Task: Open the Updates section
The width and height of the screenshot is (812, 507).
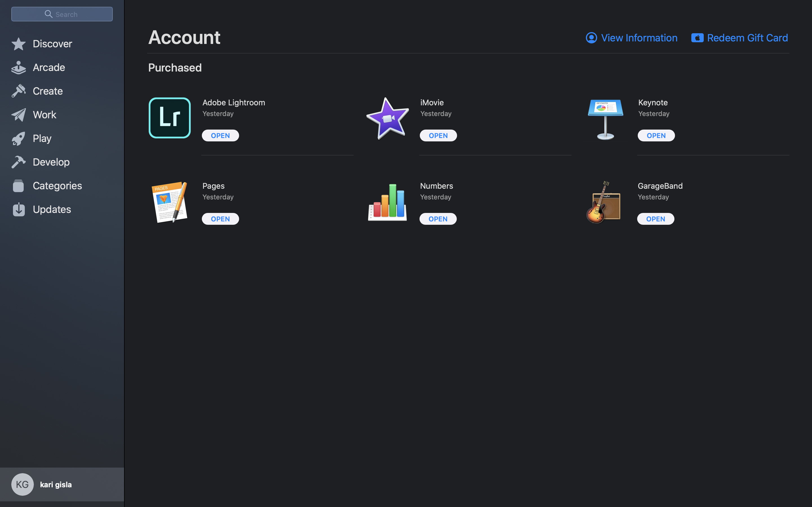Action: [52, 209]
